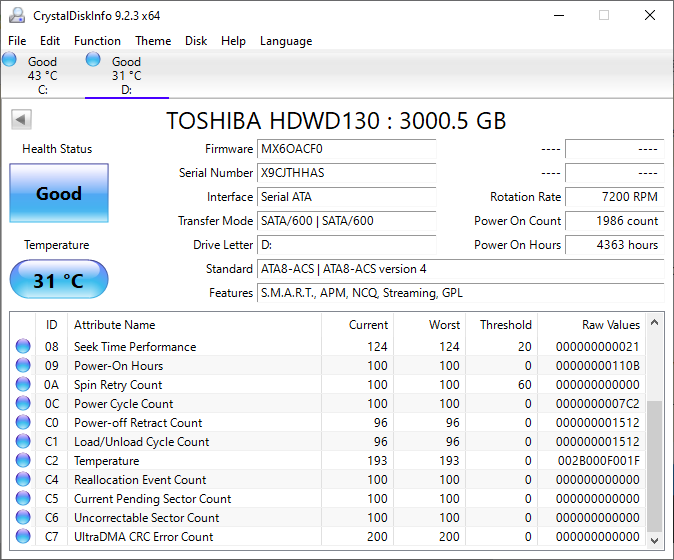
Task: Click the Standard field ATA8-ACS
Action: 461,269
